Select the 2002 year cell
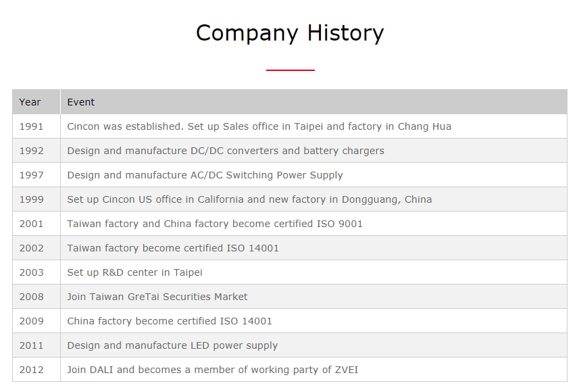579x392 pixels. coord(36,248)
